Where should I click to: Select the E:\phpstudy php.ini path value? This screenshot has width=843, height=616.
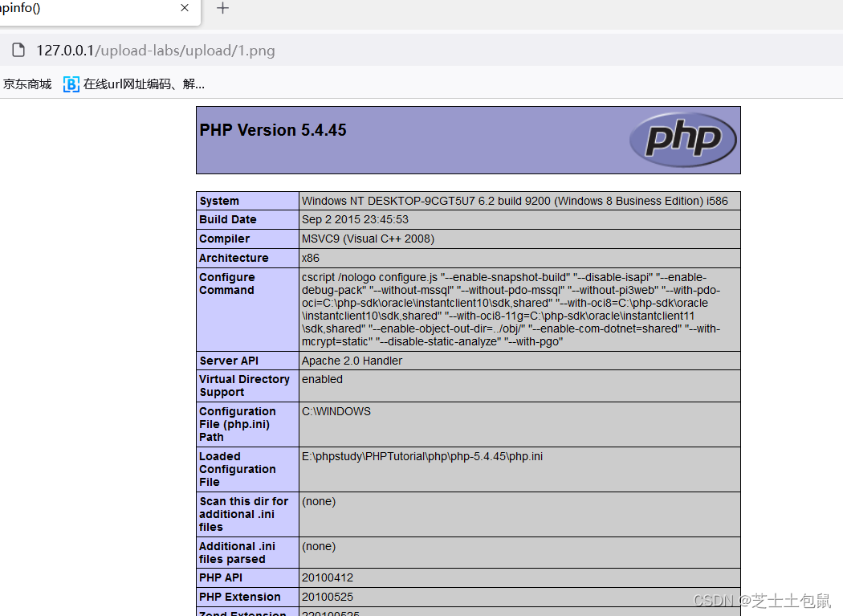[x=422, y=457]
